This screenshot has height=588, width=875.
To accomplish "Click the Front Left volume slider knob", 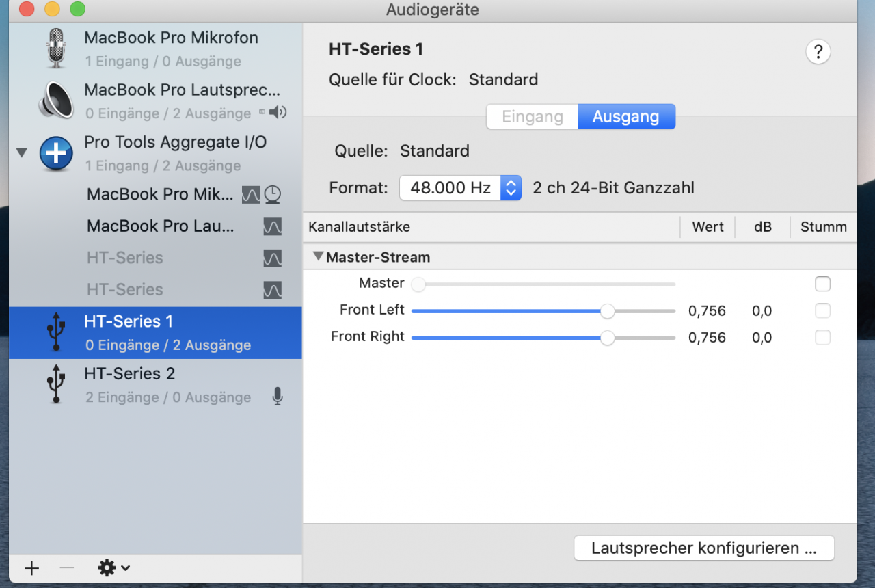I will click(607, 311).
